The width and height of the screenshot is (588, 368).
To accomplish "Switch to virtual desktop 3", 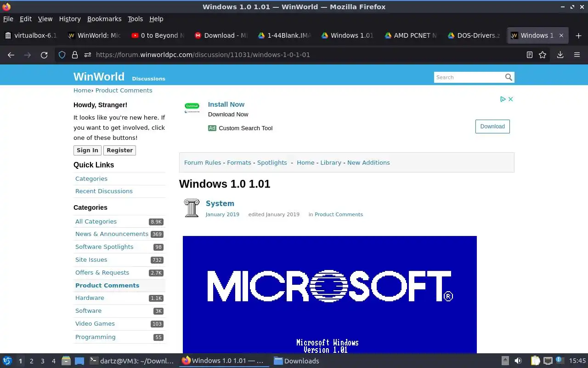I will [x=43, y=361].
